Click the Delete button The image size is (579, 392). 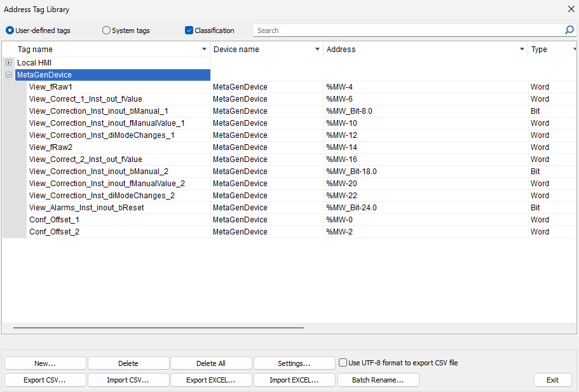128,363
